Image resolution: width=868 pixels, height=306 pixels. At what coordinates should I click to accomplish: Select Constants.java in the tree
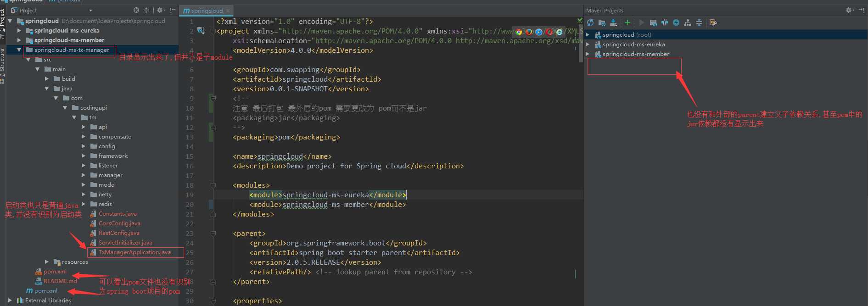(x=118, y=214)
